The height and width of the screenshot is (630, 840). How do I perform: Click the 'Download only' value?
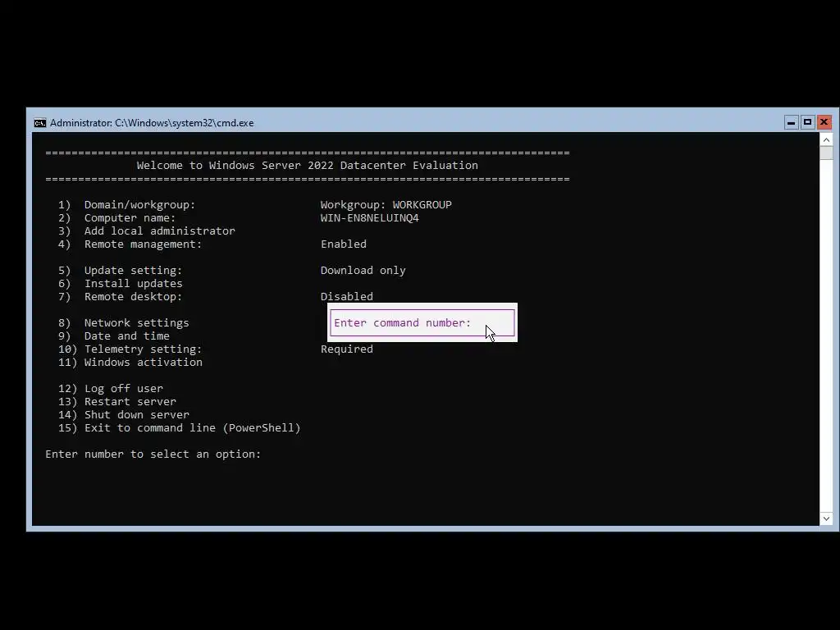pyautogui.click(x=363, y=271)
